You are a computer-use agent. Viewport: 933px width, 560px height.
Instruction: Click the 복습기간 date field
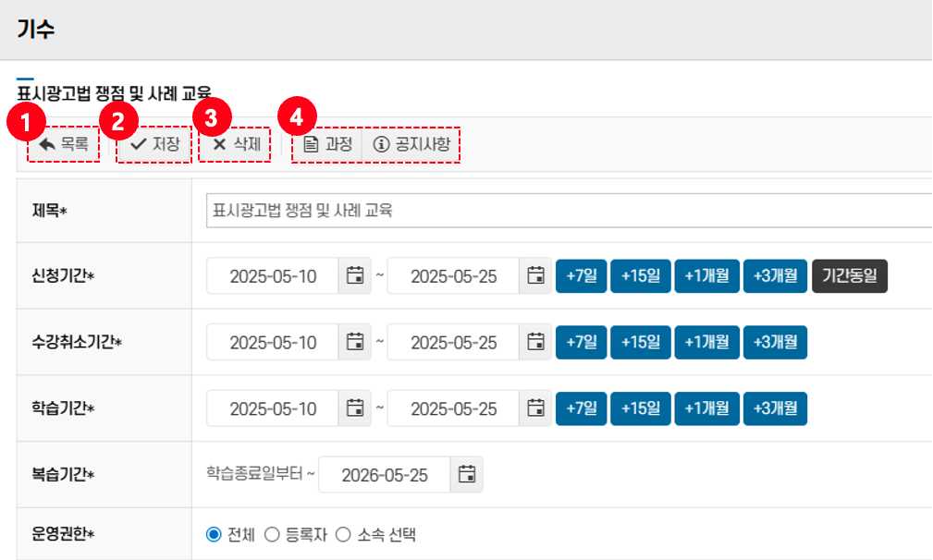tap(384, 475)
